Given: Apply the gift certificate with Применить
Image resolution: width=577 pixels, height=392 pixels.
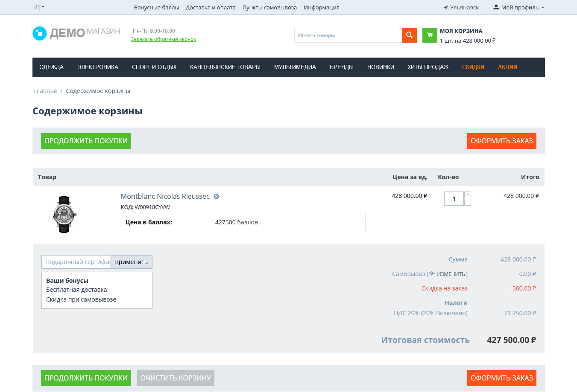Looking at the screenshot, I should 131,262.
